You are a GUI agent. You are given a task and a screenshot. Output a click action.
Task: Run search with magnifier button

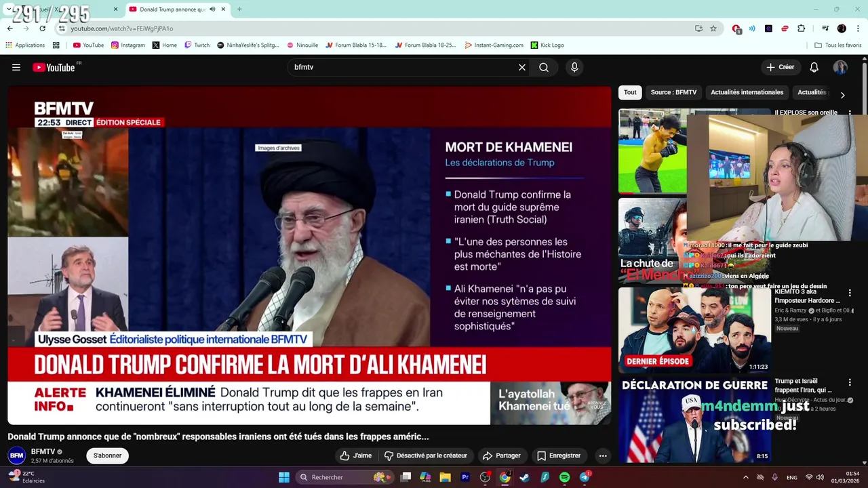click(544, 67)
